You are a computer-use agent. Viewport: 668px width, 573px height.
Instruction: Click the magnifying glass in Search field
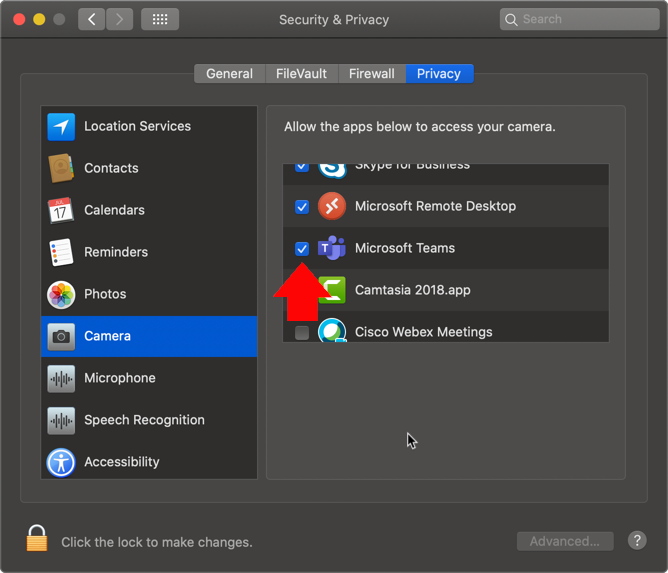(x=511, y=20)
